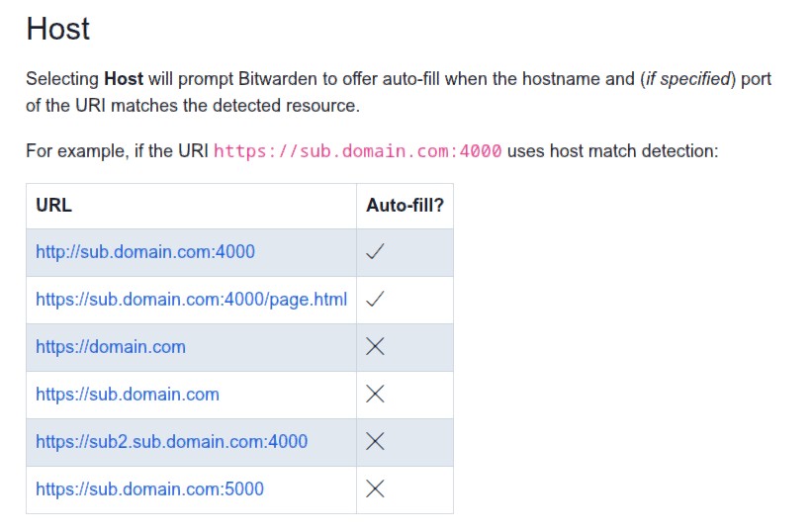Follow the https://domain.com link
Screen dimensions: 812x532
[x=111, y=347]
